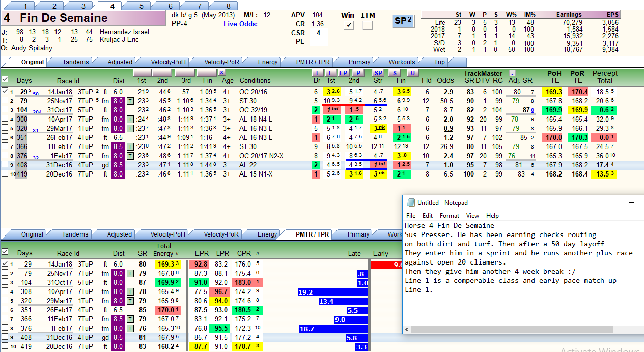The height and width of the screenshot is (352, 644).
Task: Check line 3 (31Oct17) checkbox in Original panel
Action: point(5,110)
